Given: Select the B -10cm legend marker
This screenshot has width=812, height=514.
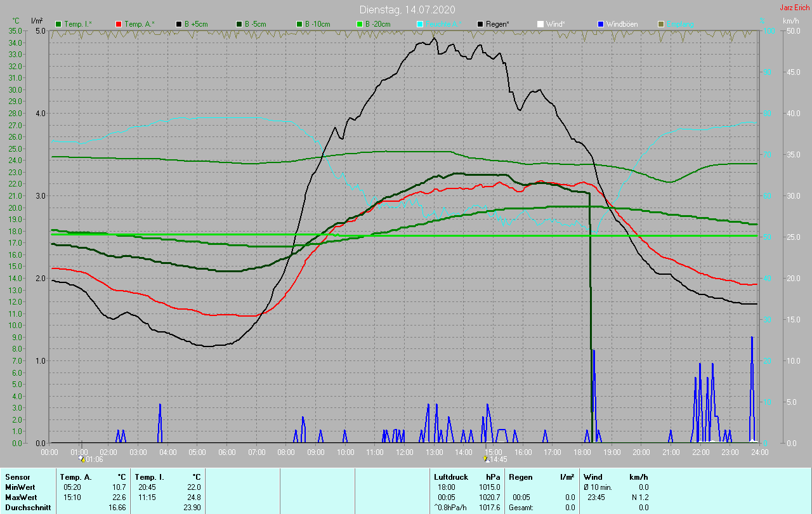Looking at the screenshot, I should (299, 24).
